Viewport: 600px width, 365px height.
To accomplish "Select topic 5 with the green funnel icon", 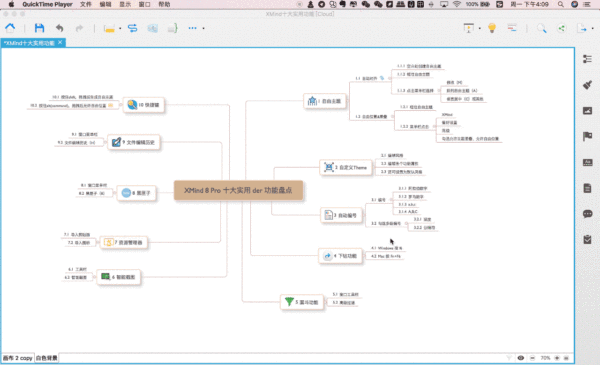I will [x=302, y=302].
